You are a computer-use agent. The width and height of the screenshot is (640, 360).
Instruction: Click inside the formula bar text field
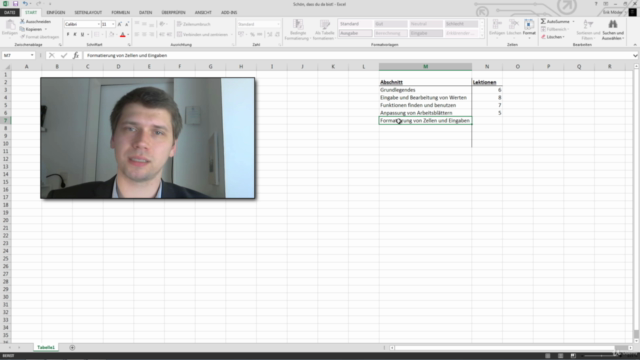pos(358,56)
